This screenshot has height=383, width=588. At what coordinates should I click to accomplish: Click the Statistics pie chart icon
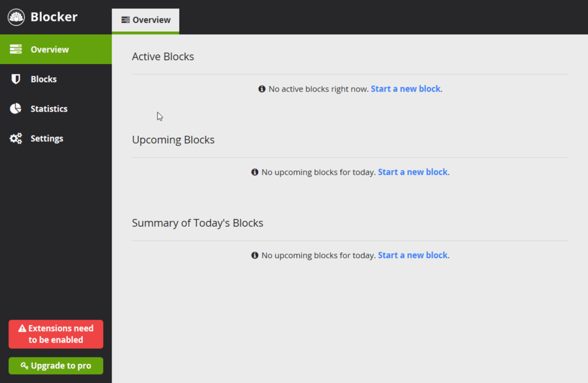click(x=16, y=108)
